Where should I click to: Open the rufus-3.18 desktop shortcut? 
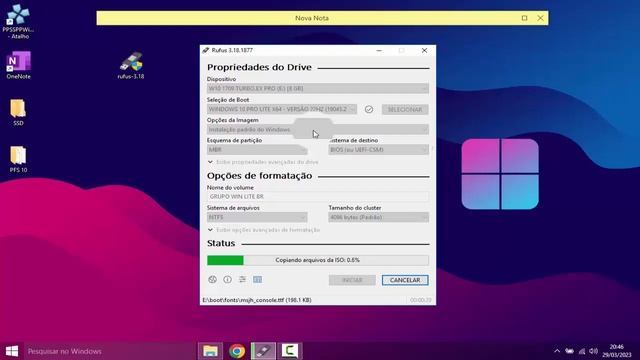click(131, 65)
